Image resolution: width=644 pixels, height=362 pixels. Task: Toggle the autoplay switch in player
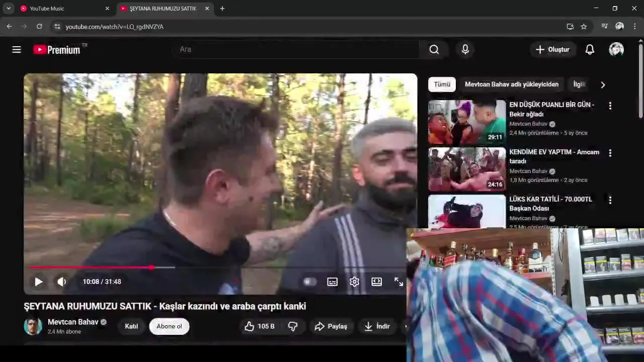(x=309, y=282)
